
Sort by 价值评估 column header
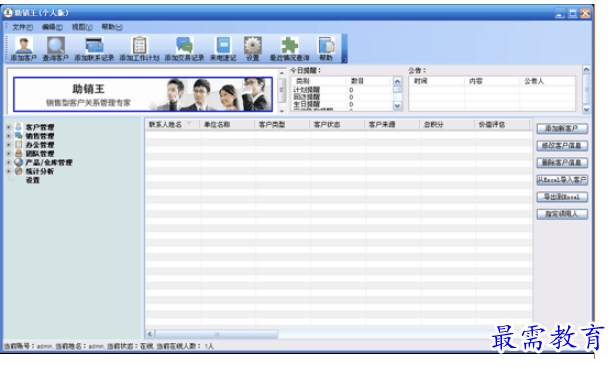[x=503, y=125]
